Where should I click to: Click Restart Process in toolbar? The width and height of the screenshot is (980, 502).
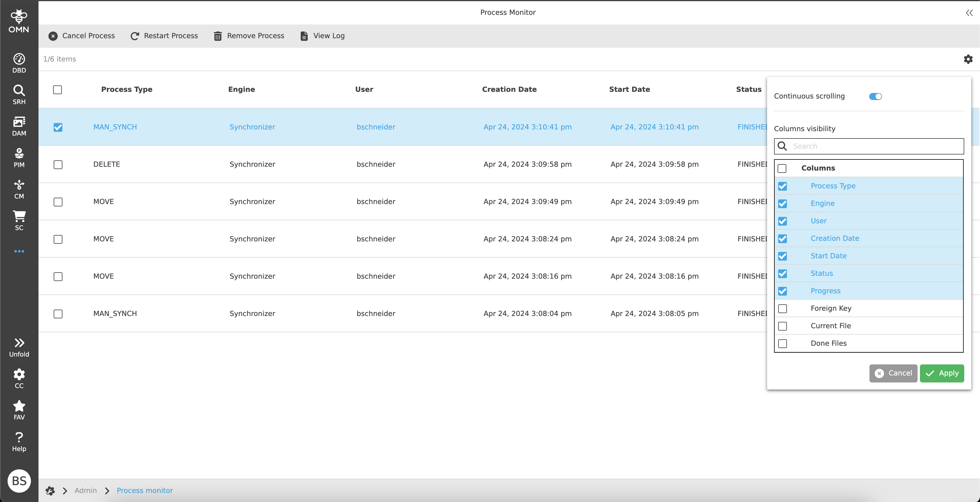tap(164, 36)
